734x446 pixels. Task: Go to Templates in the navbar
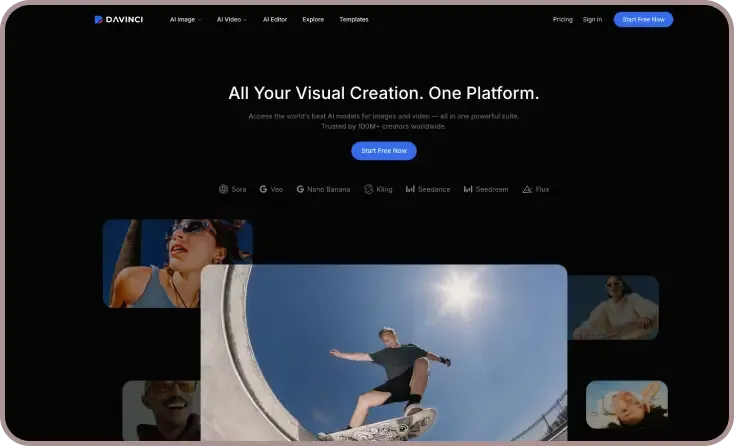coord(354,20)
